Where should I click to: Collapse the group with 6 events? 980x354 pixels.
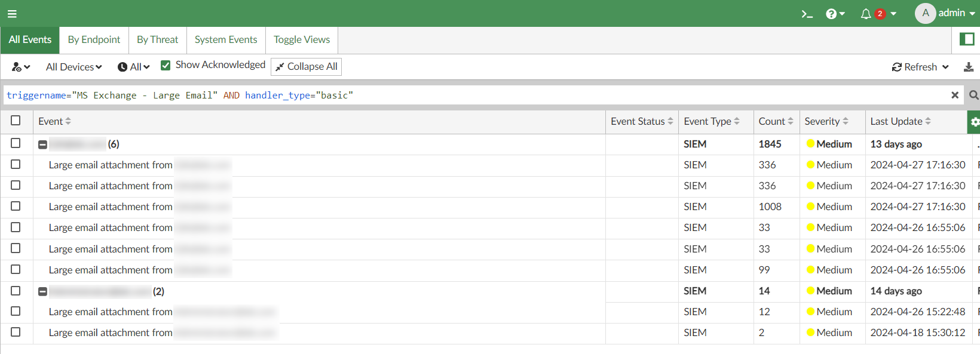42,144
